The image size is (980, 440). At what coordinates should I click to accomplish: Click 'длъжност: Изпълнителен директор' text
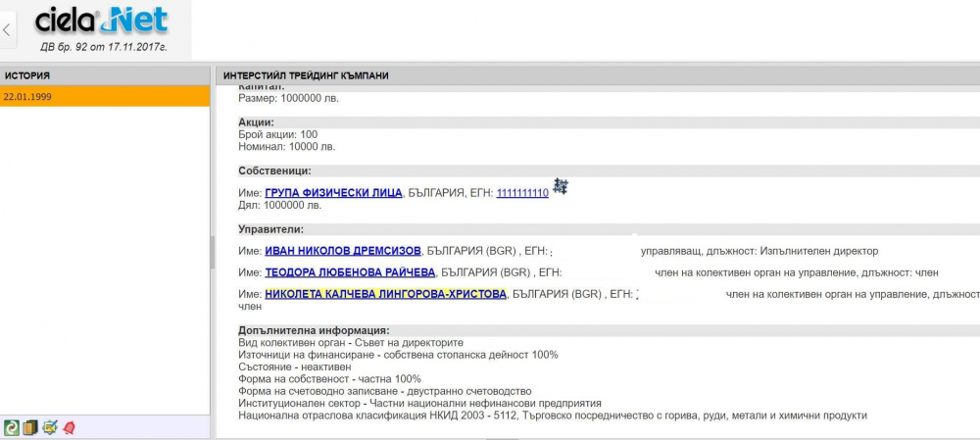point(792,251)
